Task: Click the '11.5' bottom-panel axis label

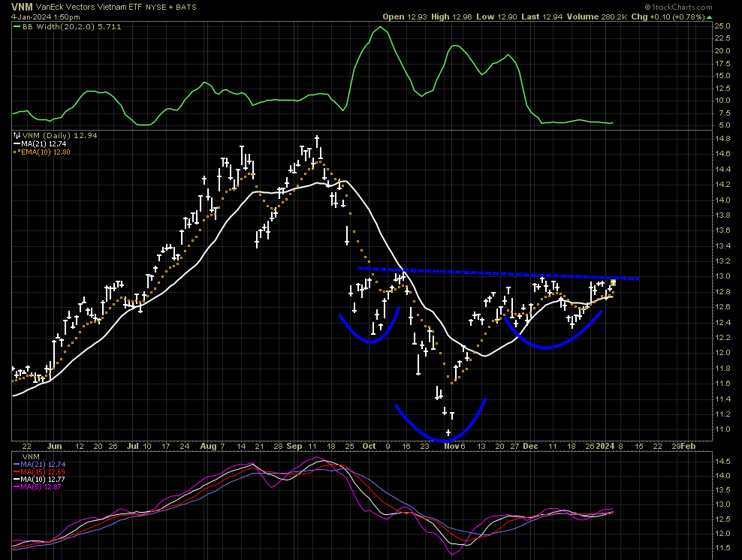Action: 722,548
